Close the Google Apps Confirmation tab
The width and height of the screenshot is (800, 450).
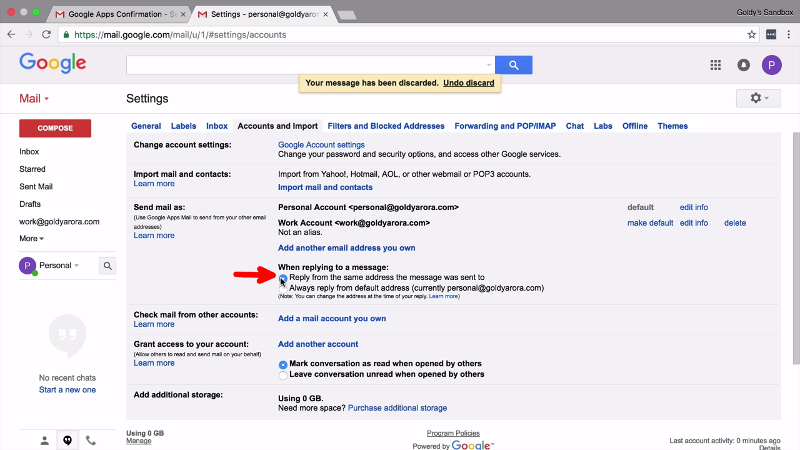[183, 14]
